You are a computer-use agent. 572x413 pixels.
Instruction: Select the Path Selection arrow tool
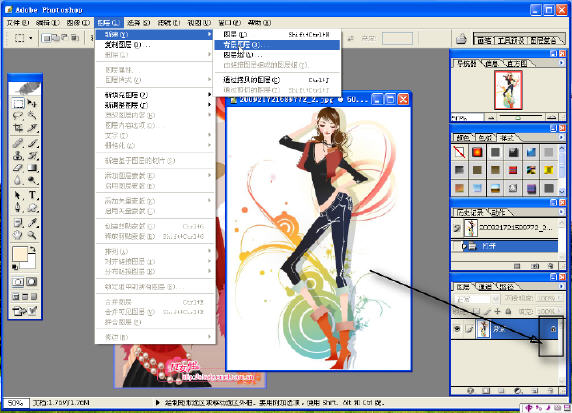[x=18, y=195]
